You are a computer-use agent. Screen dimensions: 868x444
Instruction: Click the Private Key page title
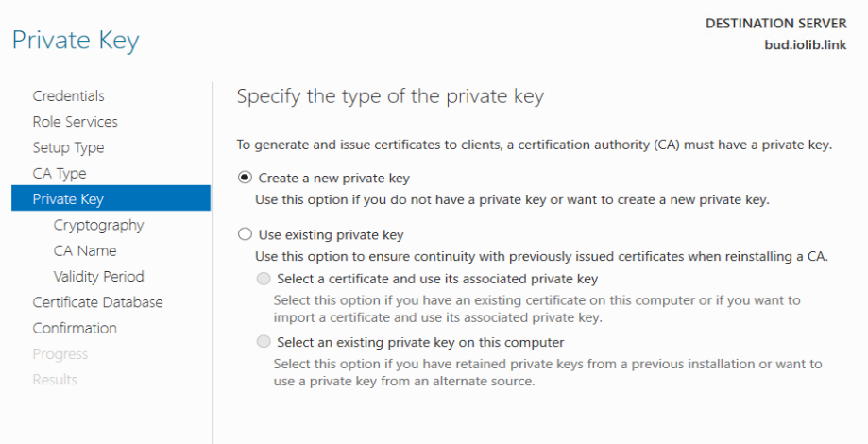coord(76,41)
